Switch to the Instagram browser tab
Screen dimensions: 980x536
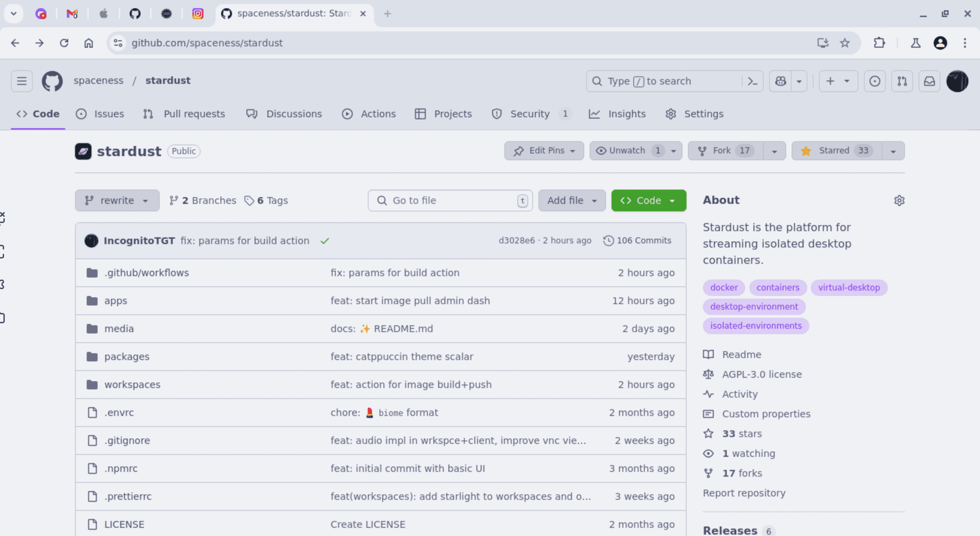pyautogui.click(x=198, y=14)
